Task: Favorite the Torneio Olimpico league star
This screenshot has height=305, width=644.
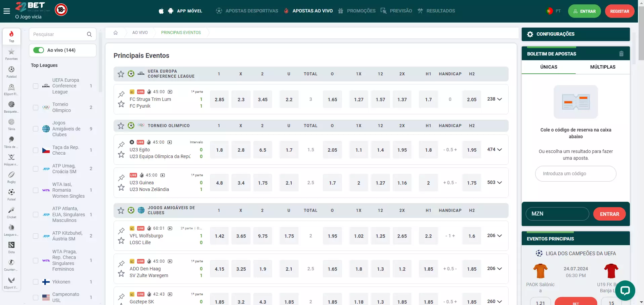Action: (x=121, y=126)
